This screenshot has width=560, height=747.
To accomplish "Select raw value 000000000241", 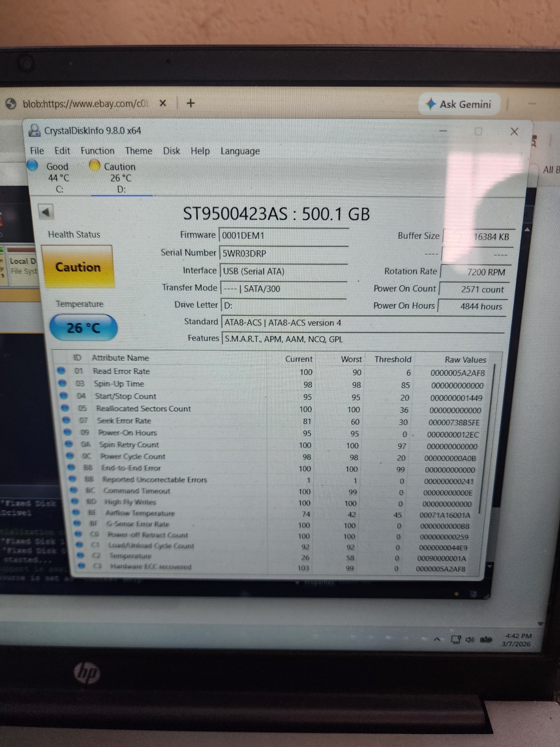I will pyautogui.click(x=448, y=481).
